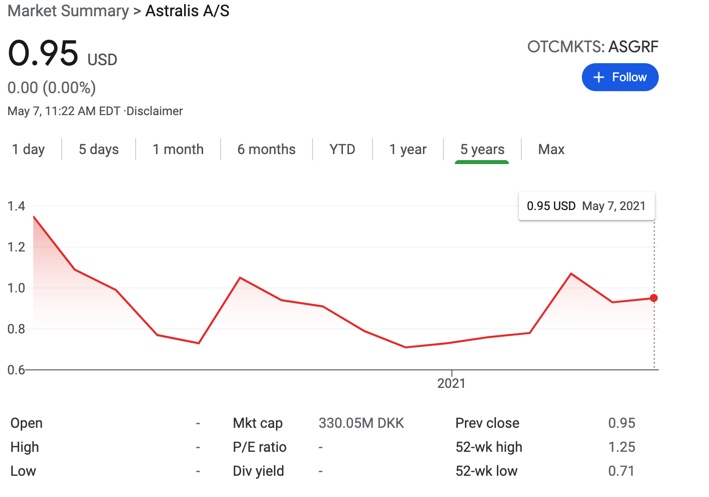The image size is (709, 497).
Task: Click the red data point marker on chart
Action: (x=654, y=298)
